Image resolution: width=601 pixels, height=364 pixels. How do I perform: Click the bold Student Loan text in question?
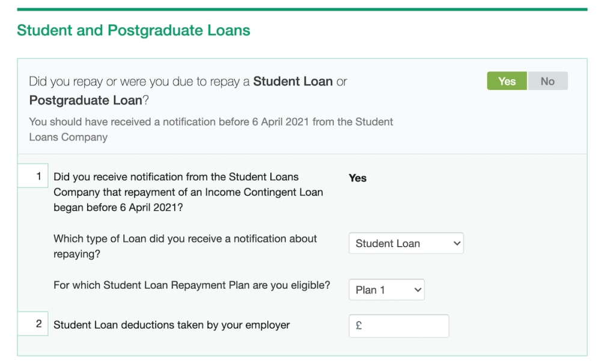293,81
